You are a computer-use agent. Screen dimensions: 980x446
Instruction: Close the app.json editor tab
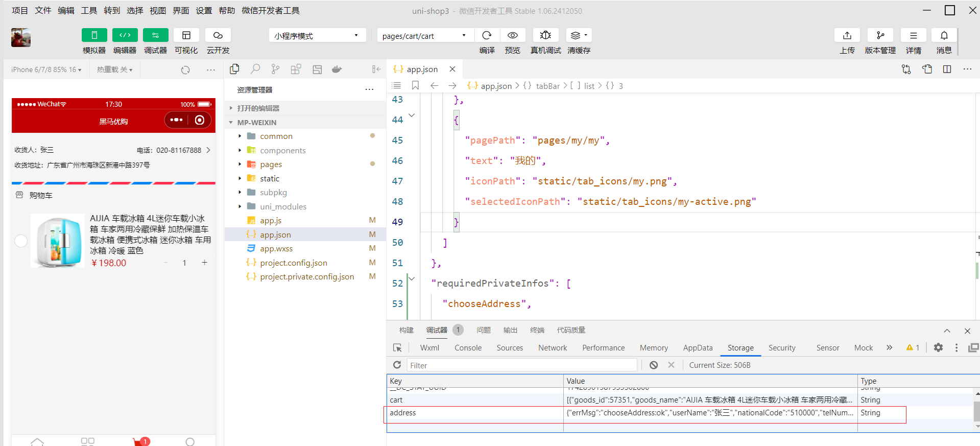(x=452, y=69)
